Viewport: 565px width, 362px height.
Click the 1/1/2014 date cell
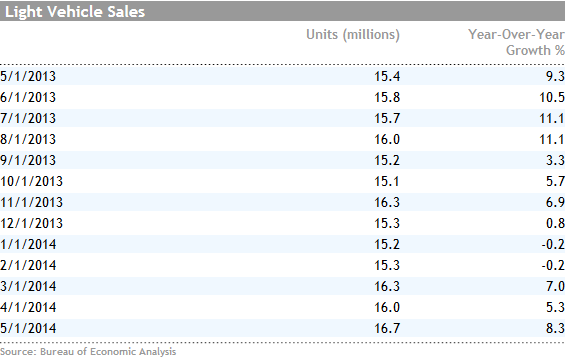click(x=28, y=245)
